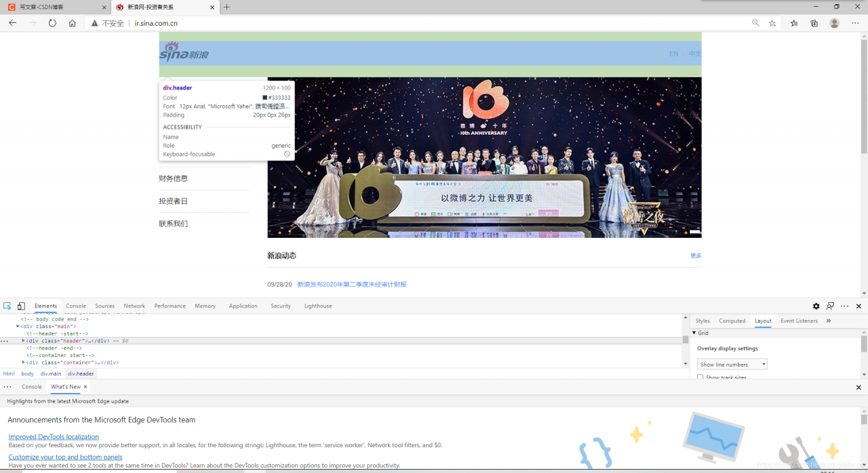Switch to the 写文章-CSDN博客 browser tab

tap(54, 7)
